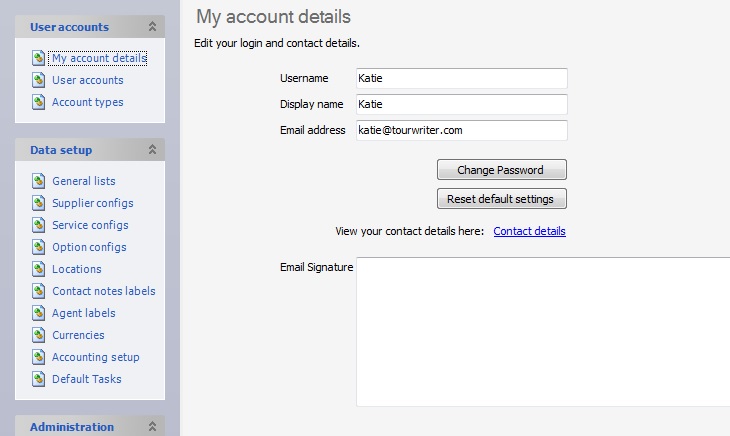Click into the Email address field
This screenshot has height=436, width=730.
point(461,130)
